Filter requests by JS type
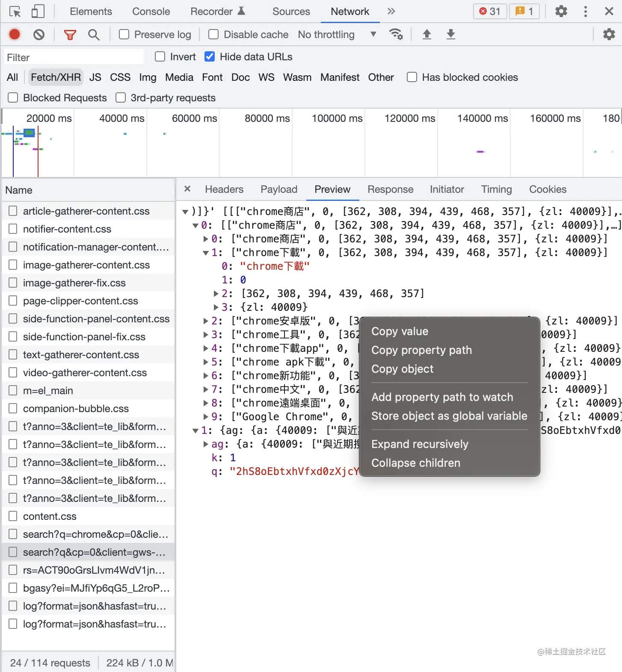Screen dimensions: 622x672 [95, 77]
